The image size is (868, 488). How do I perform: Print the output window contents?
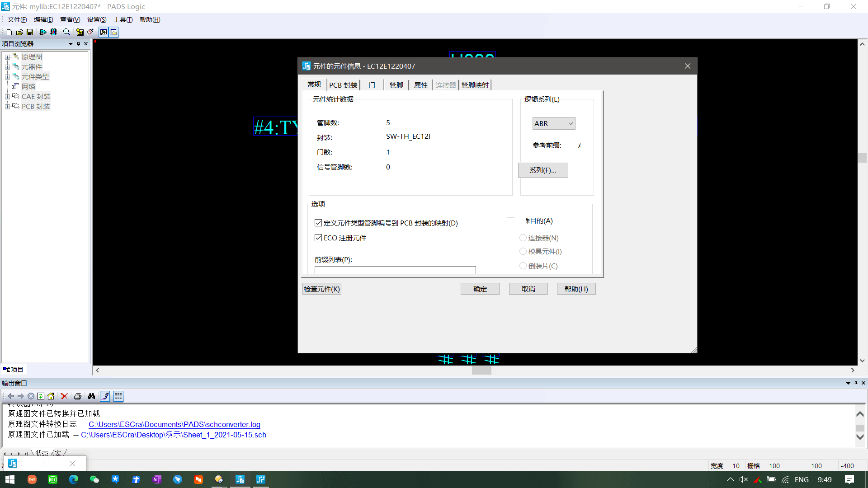tap(78, 396)
